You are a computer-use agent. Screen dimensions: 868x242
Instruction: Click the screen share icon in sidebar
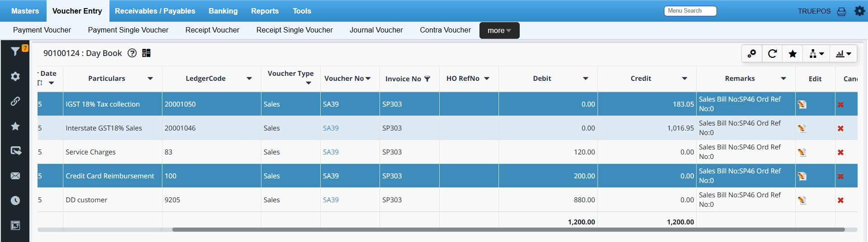[x=16, y=151]
